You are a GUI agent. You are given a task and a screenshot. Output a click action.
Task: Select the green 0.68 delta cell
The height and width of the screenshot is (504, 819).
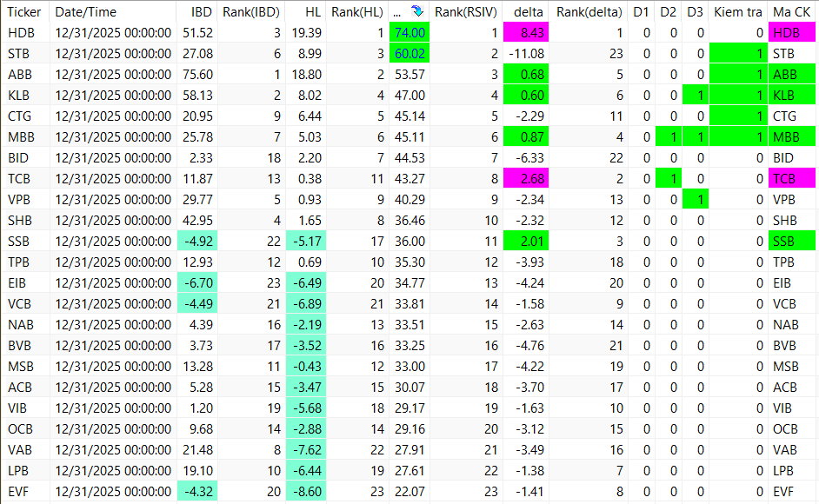pyautogui.click(x=526, y=75)
